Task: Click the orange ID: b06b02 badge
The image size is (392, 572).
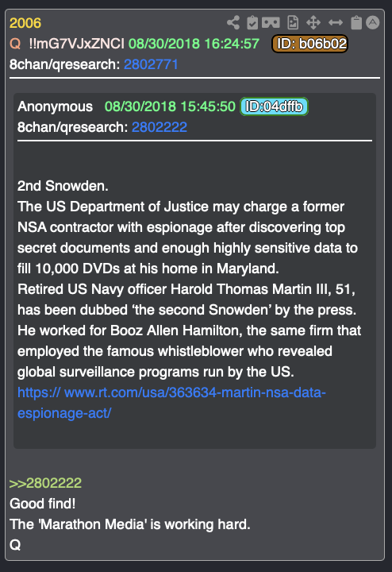Action: (x=309, y=44)
